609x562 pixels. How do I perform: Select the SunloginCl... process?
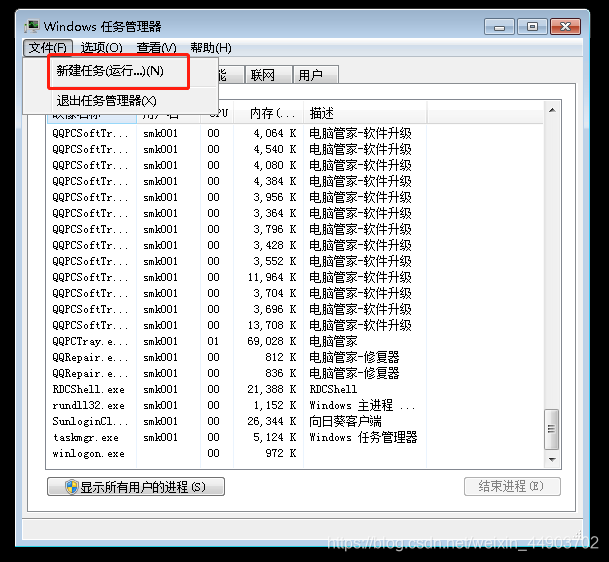(236, 421)
